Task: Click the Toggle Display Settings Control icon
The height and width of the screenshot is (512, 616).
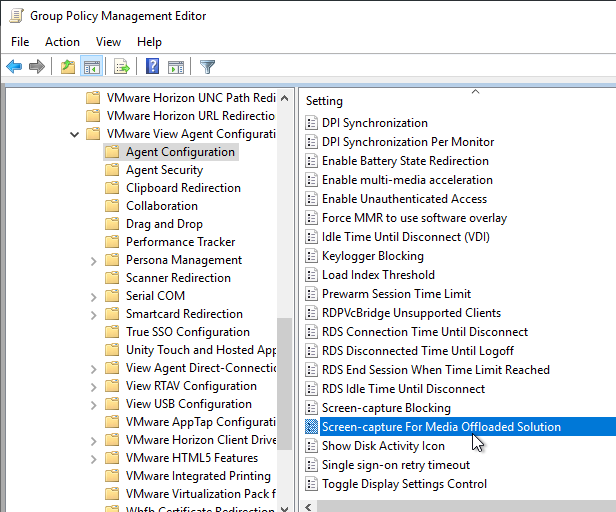Action: tap(312, 484)
